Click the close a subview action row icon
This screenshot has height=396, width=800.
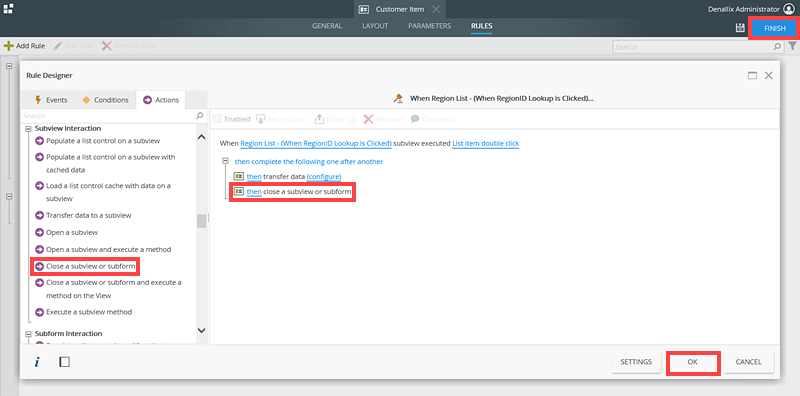(x=238, y=191)
